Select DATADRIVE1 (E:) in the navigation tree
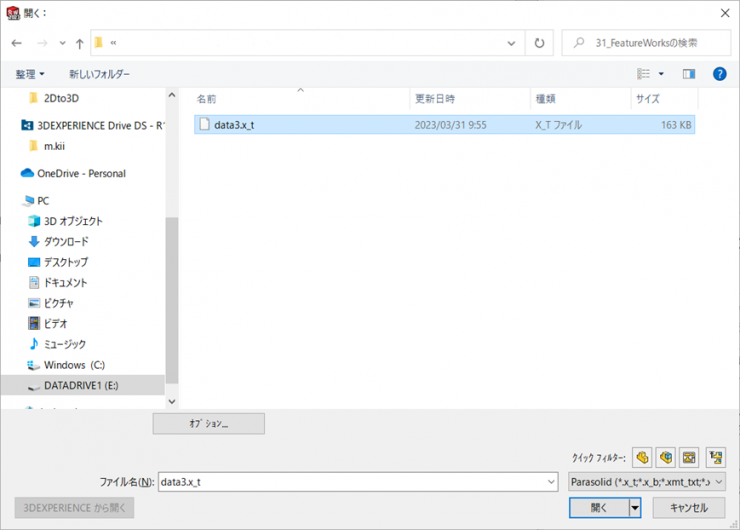Screen dimensions: 740x530 81,385
